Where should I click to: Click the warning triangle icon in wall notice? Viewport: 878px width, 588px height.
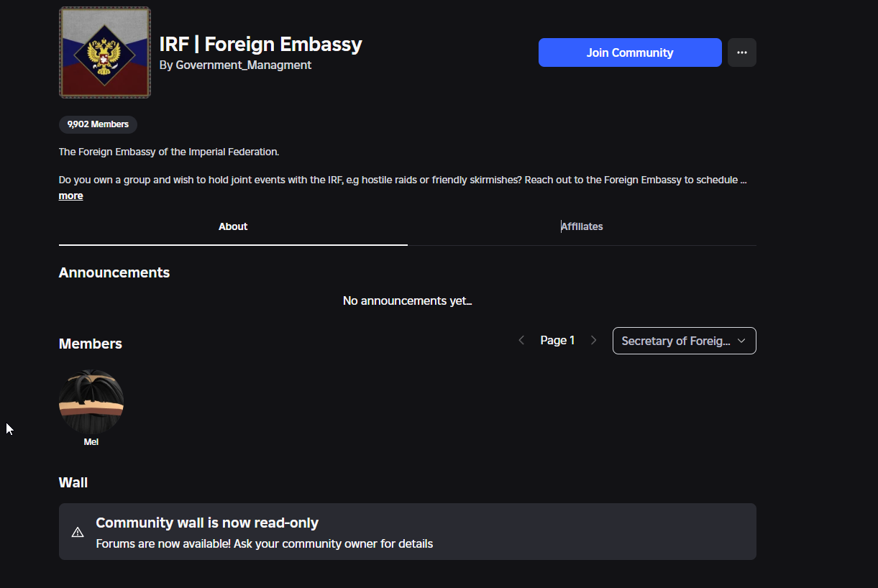[x=78, y=532]
